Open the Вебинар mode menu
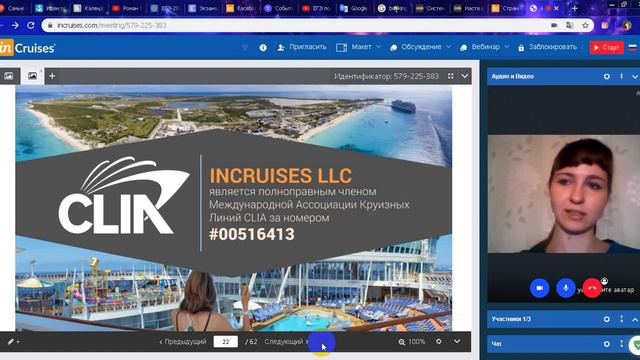 click(x=484, y=47)
